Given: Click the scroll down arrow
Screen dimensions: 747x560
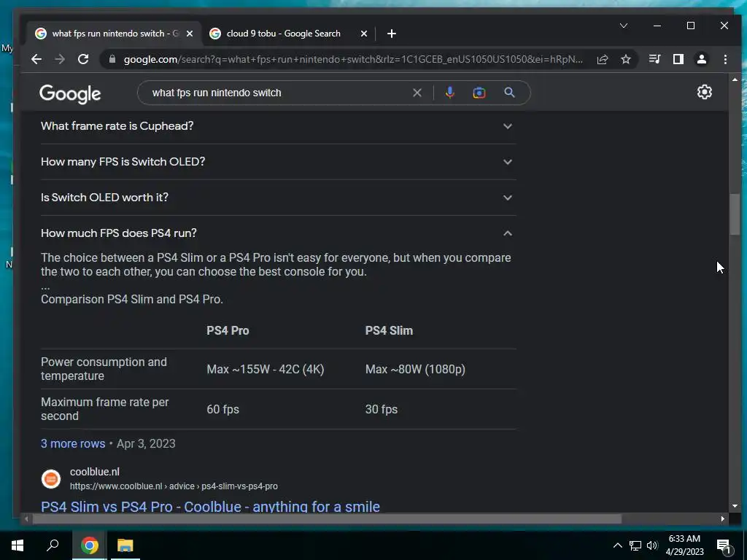Looking at the screenshot, I should click(735, 506).
